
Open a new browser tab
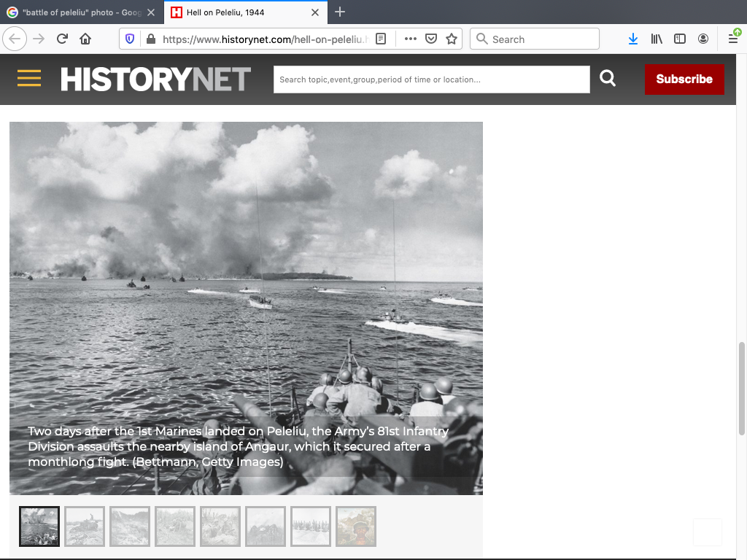pyautogui.click(x=340, y=12)
